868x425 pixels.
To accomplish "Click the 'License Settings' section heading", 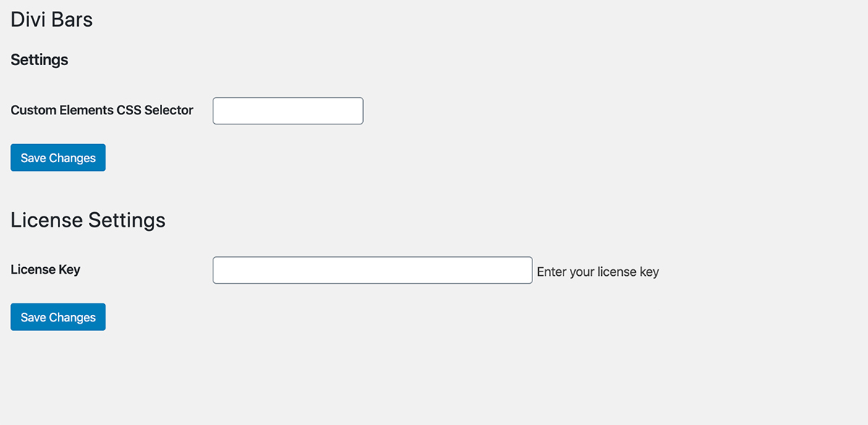I will [x=88, y=220].
